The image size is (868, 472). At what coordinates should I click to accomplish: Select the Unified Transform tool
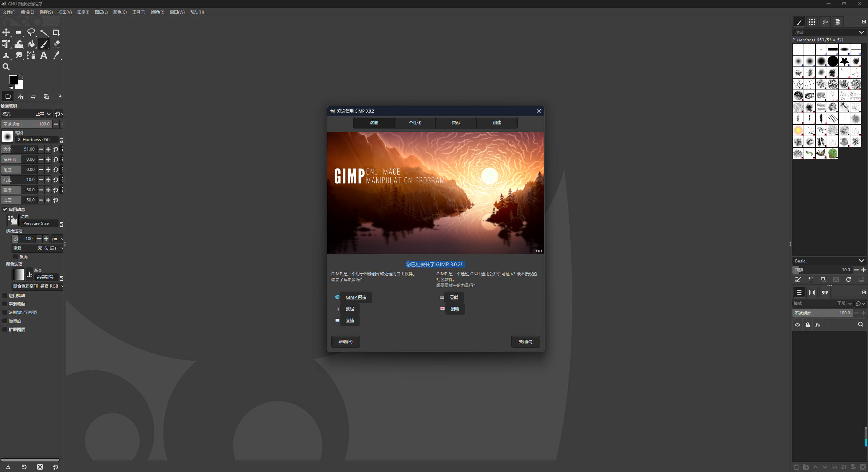click(x=6, y=44)
